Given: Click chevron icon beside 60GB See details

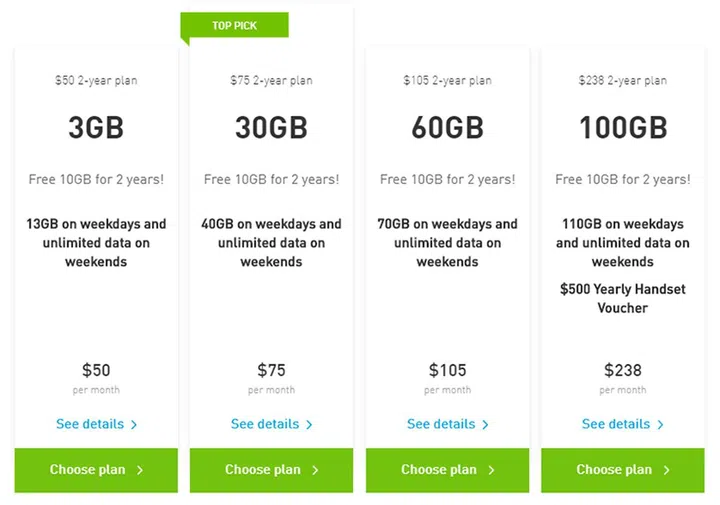Looking at the screenshot, I should point(485,425).
